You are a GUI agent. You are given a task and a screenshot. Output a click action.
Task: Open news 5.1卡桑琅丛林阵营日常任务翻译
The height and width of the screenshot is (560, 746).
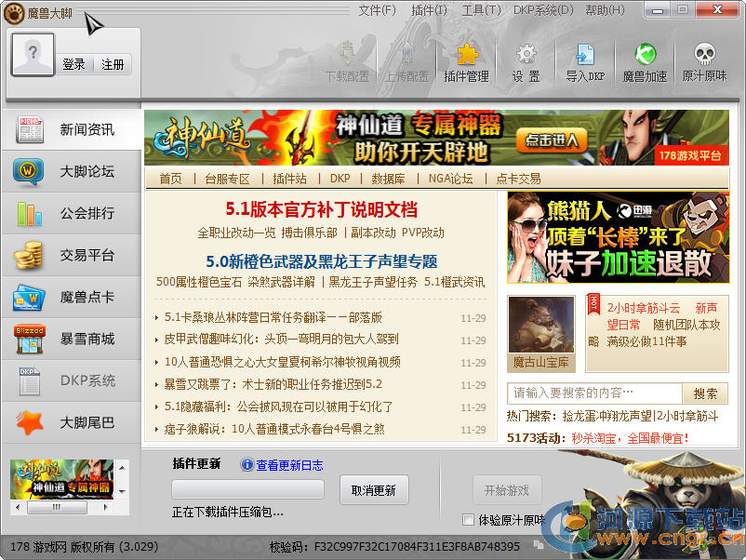pos(273,317)
